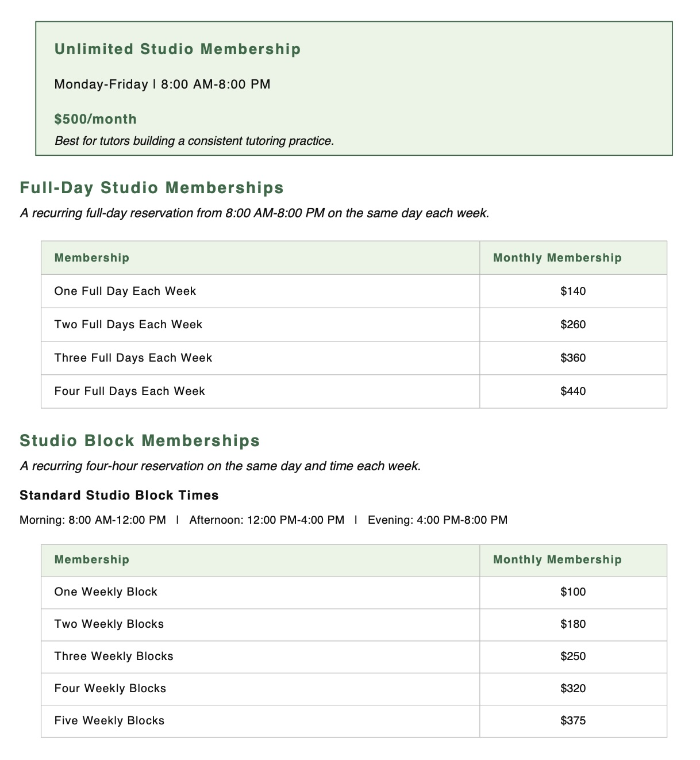Click the $140 monthly price cell

(573, 291)
